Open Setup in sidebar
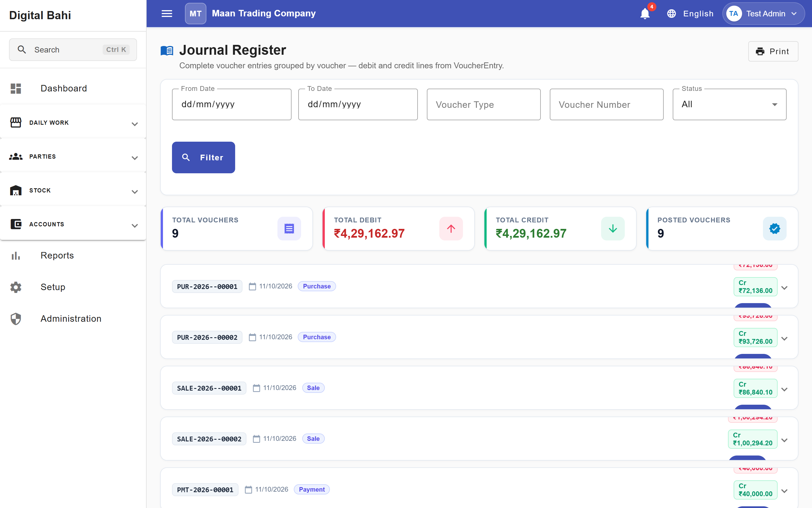 73,287
